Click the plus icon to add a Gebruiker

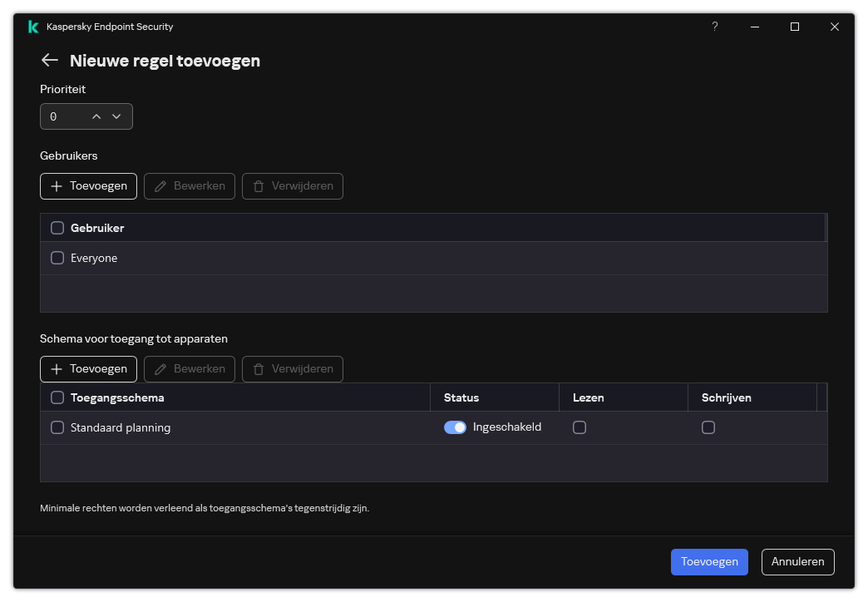(58, 185)
